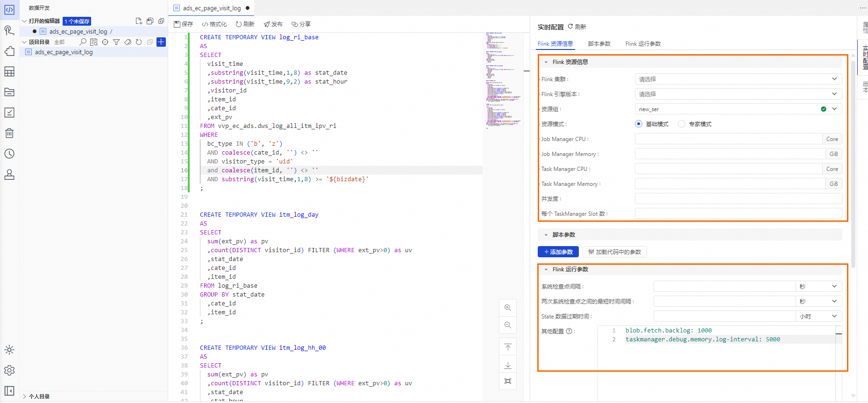Screen dimensions: 868x403
Task: Jump to top of the editor
Action: click(508, 347)
